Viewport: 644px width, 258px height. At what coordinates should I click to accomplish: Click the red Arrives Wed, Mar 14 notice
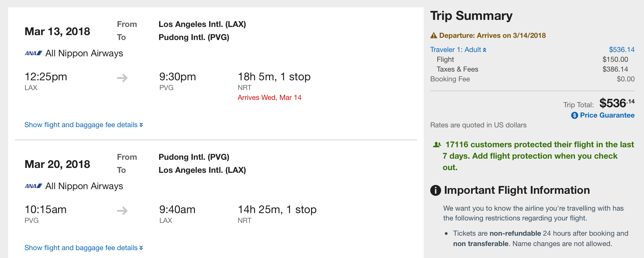pos(269,97)
